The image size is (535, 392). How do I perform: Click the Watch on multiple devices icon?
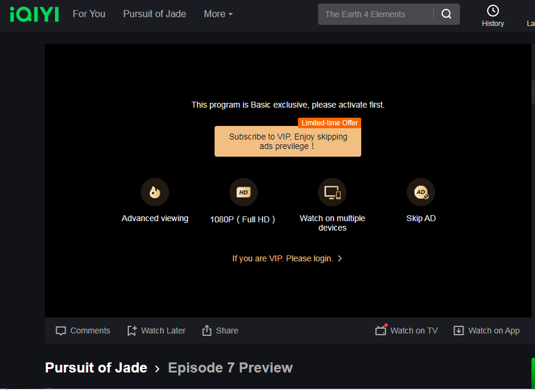pos(332,192)
